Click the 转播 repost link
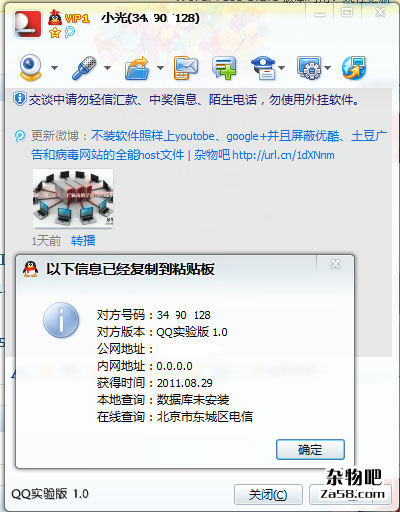The image size is (400, 512). click(83, 240)
